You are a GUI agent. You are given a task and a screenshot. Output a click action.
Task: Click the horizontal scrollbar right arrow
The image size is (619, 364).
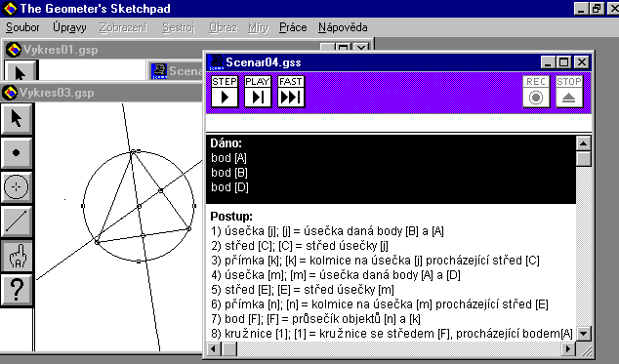(x=567, y=349)
